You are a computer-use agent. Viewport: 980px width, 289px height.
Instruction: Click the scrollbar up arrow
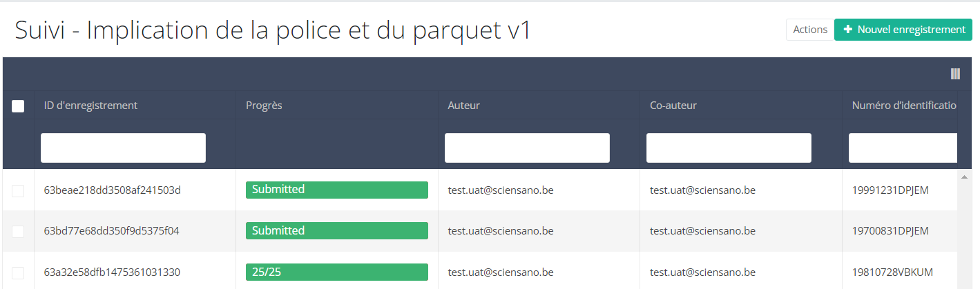tap(964, 177)
